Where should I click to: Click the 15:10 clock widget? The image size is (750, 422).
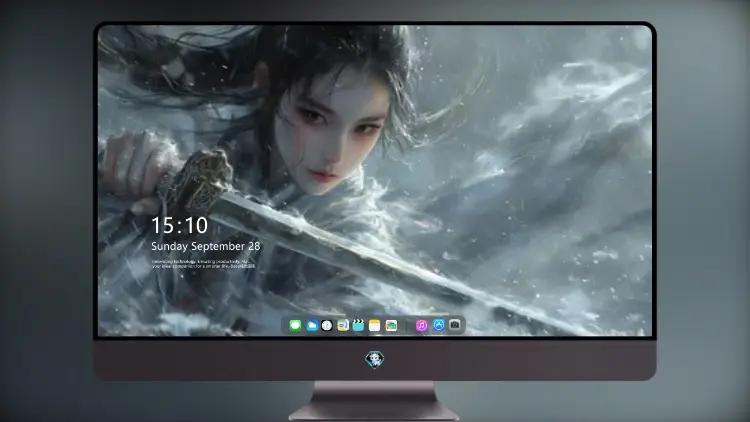[179, 225]
